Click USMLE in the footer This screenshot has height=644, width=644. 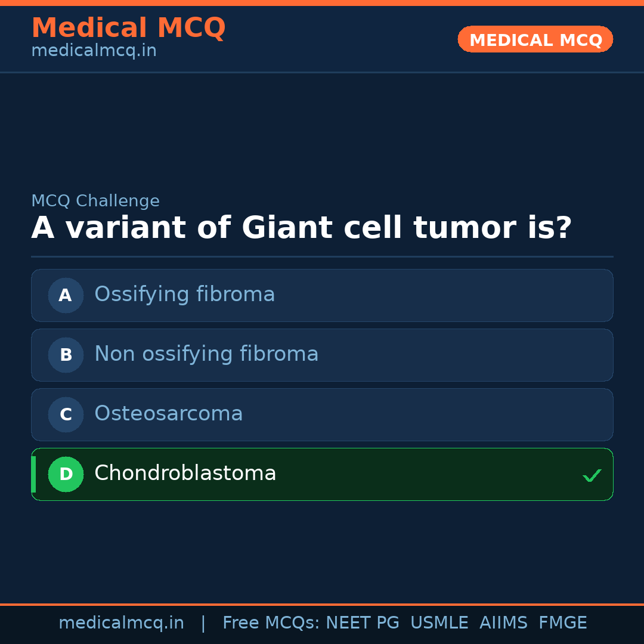coord(439,623)
